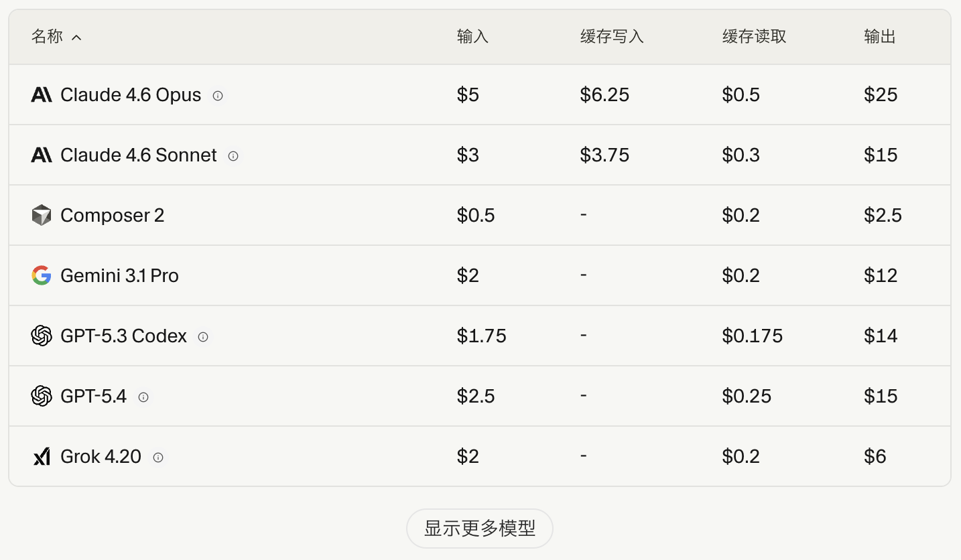The image size is (961, 560).
Task: Sort the table by the 输入 column
Action: coord(472,37)
